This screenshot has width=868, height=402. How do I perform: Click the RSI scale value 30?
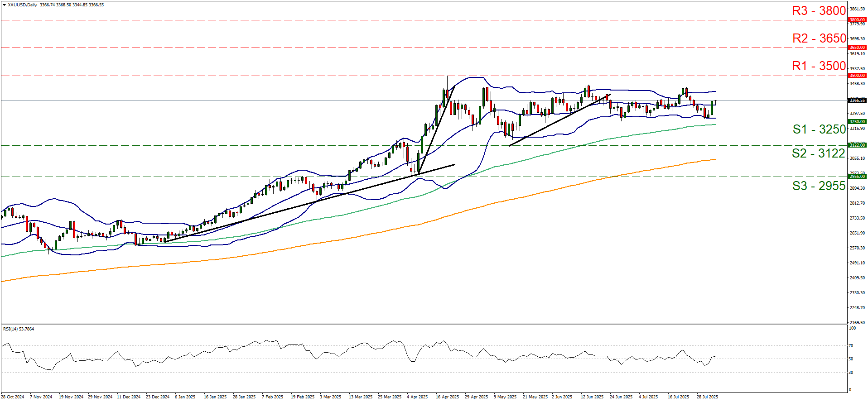click(851, 373)
